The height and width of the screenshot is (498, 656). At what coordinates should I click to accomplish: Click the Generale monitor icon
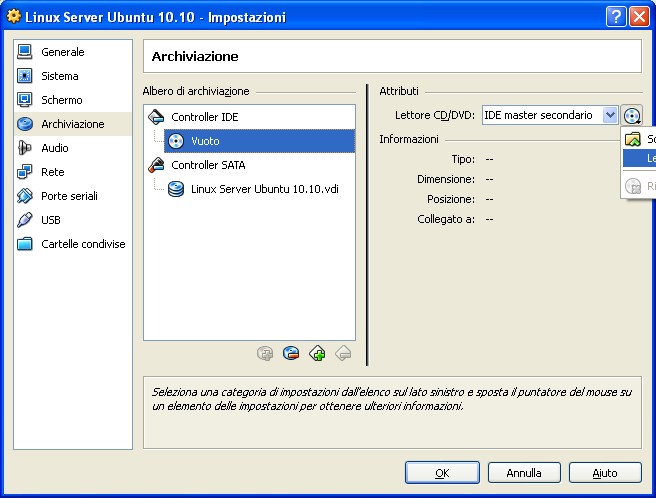pos(25,52)
